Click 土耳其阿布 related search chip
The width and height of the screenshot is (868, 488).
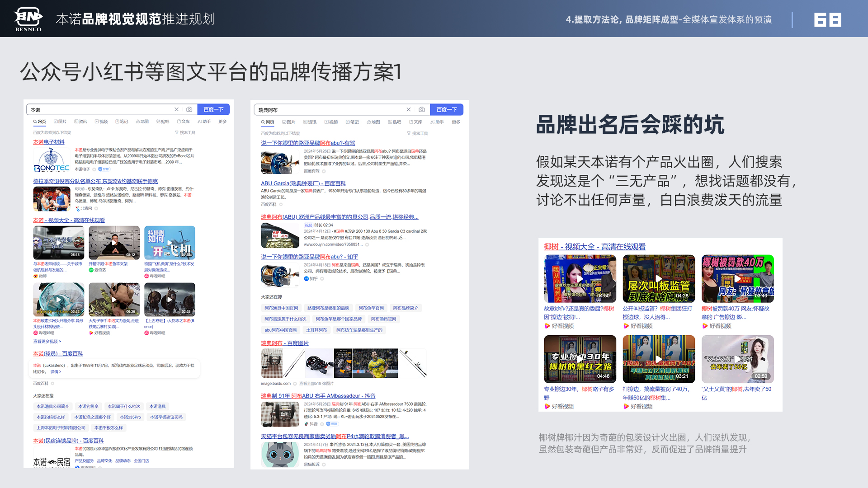[x=316, y=330]
